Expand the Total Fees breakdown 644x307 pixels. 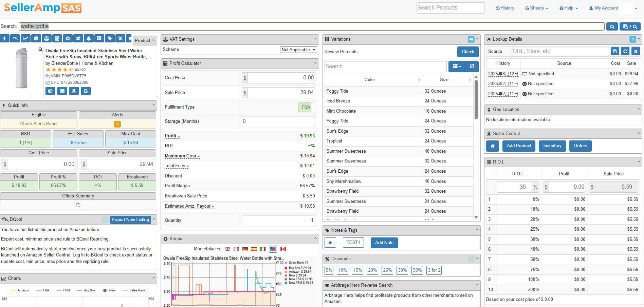(177, 166)
